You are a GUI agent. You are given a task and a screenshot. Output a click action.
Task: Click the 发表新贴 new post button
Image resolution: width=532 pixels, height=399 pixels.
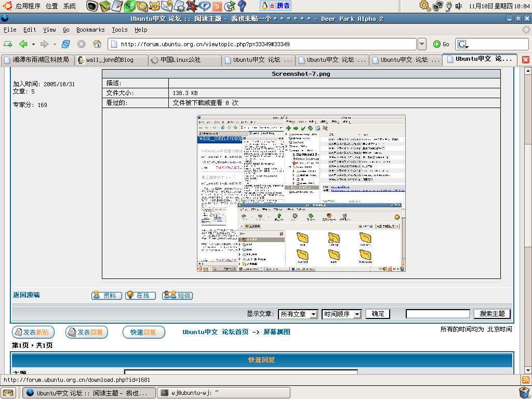(x=33, y=332)
